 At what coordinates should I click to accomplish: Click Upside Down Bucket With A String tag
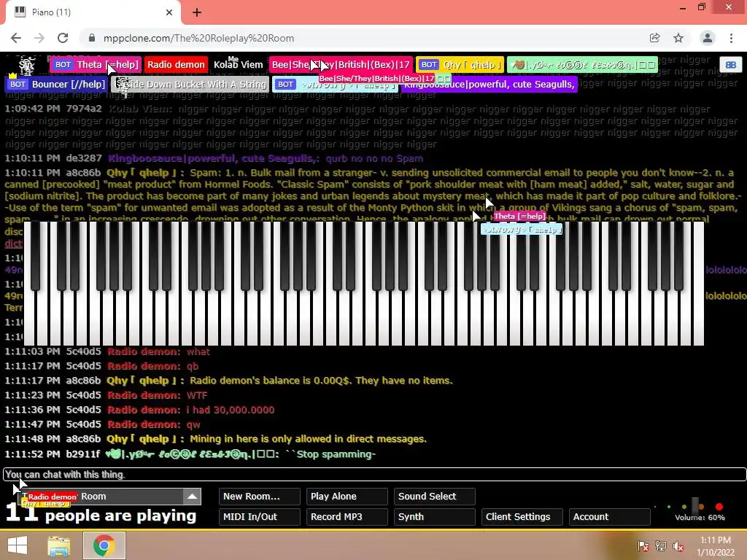click(x=190, y=85)
